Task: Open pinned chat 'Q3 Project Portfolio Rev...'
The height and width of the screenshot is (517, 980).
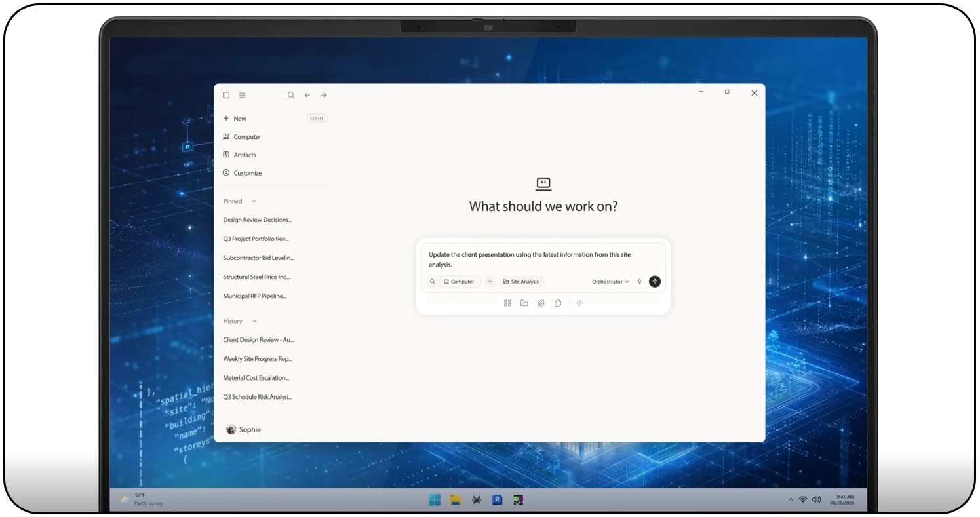Action: (x=256, y=239)
